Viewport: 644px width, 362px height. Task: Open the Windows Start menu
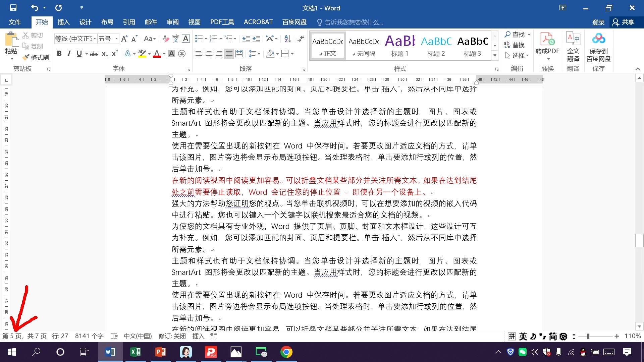[x=12, y=352]
